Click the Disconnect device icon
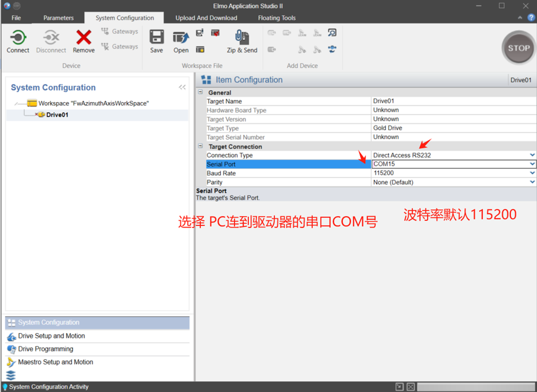The height and width of the screenshot is (392, 537). click(51, 37)
